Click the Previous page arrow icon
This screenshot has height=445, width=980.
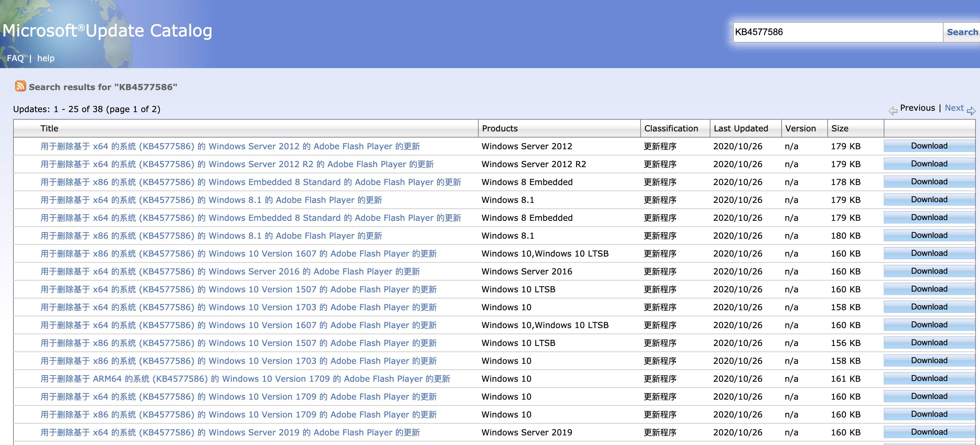click(x=893, y=111)
